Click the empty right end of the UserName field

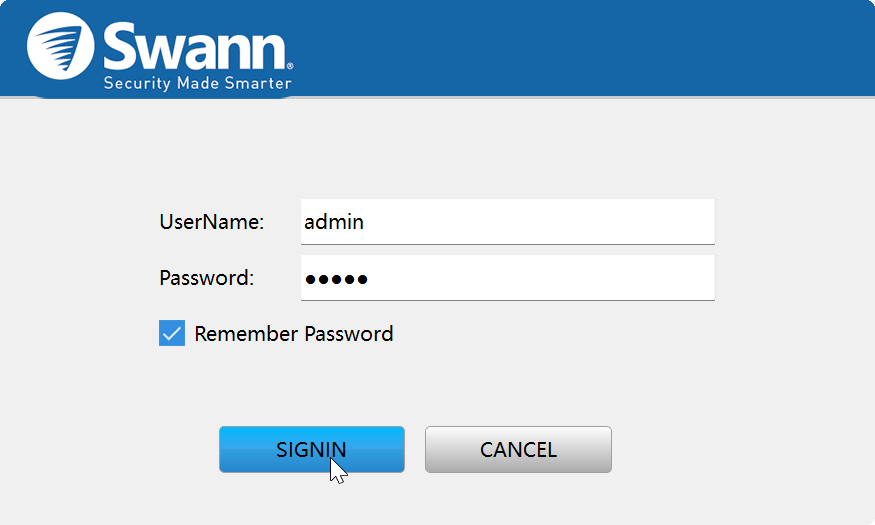[680, 221]
